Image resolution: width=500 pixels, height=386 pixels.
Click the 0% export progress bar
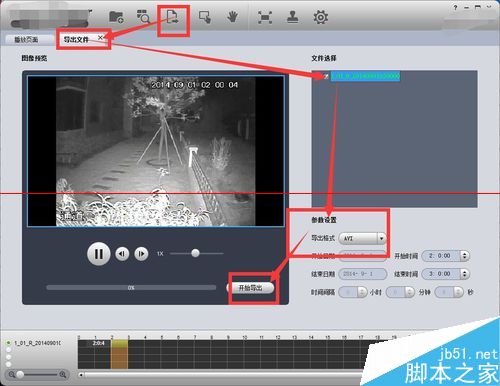coord(131,287)
